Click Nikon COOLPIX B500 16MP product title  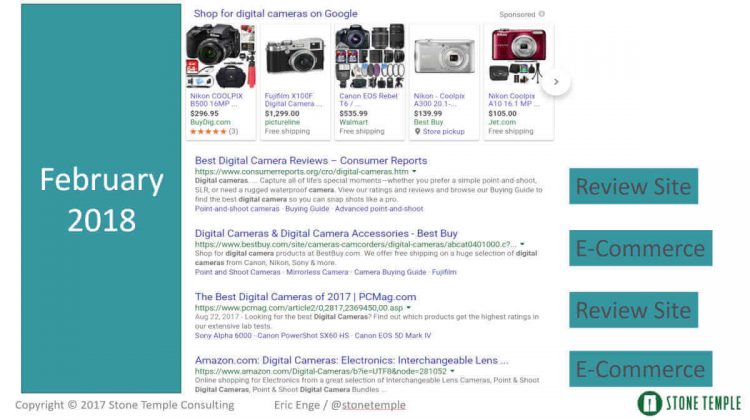(217, 99)
